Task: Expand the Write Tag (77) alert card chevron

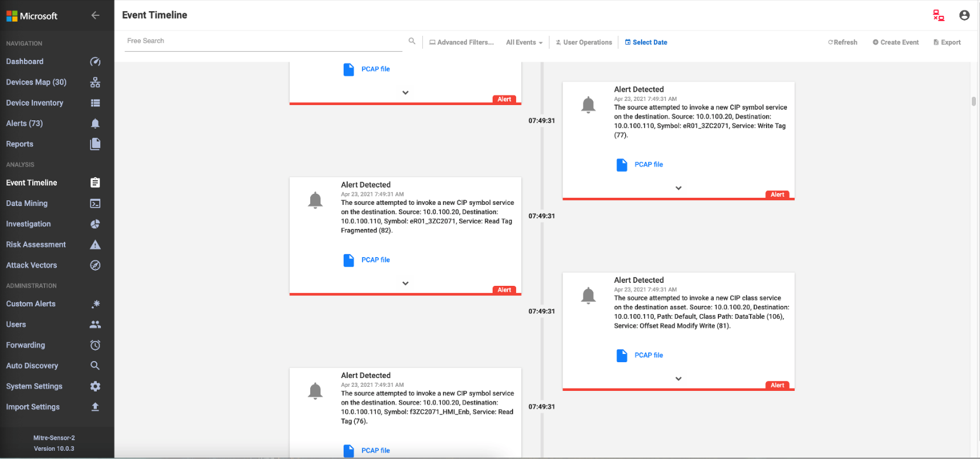Action: 679,188
